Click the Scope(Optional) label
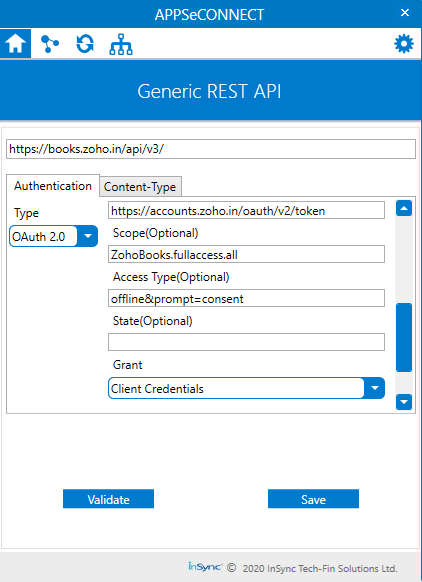 tap(156, 233)
